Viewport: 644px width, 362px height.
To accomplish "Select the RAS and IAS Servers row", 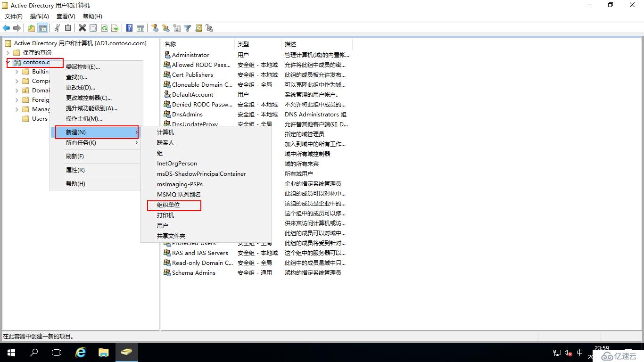I will pyautogui.click(x=257, y=253).
